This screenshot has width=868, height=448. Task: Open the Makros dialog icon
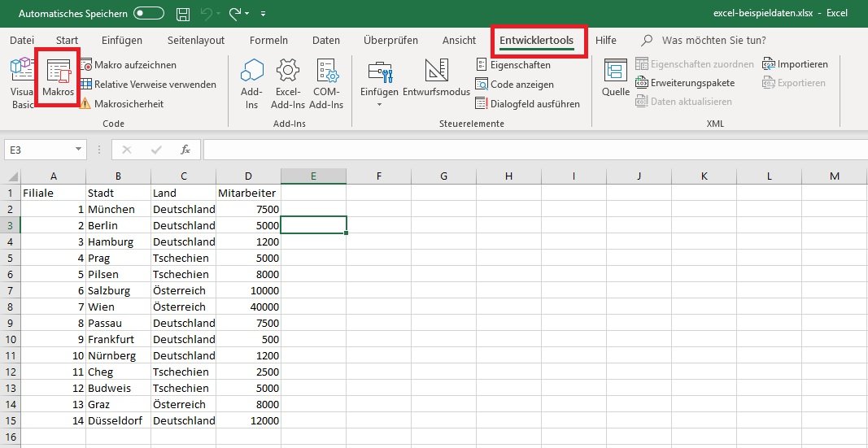[58, 73]
